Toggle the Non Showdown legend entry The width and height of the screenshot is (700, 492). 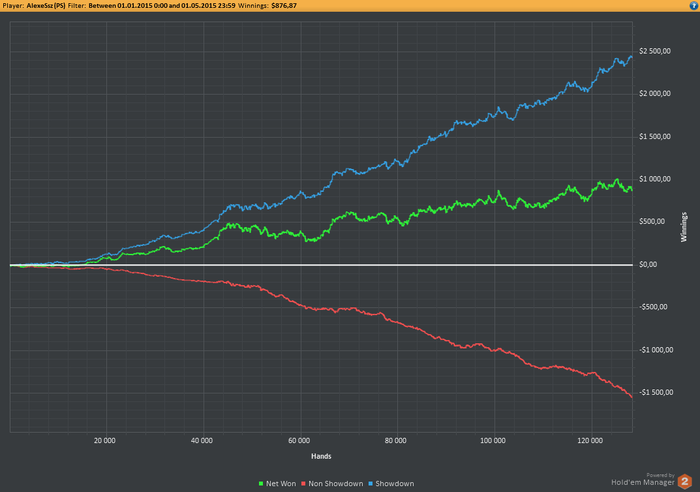tap(332, 484)
